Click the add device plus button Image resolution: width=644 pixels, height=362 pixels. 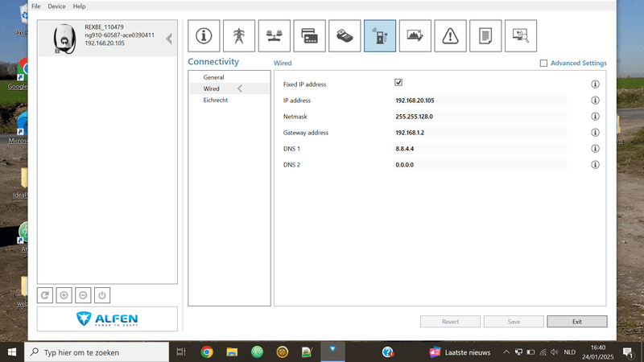pos(64,295)
